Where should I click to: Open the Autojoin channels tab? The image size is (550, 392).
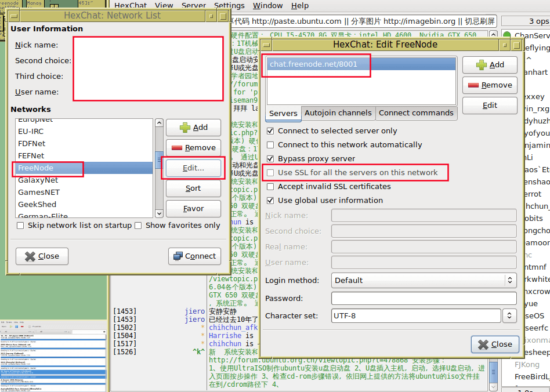[x=338, y=113]
